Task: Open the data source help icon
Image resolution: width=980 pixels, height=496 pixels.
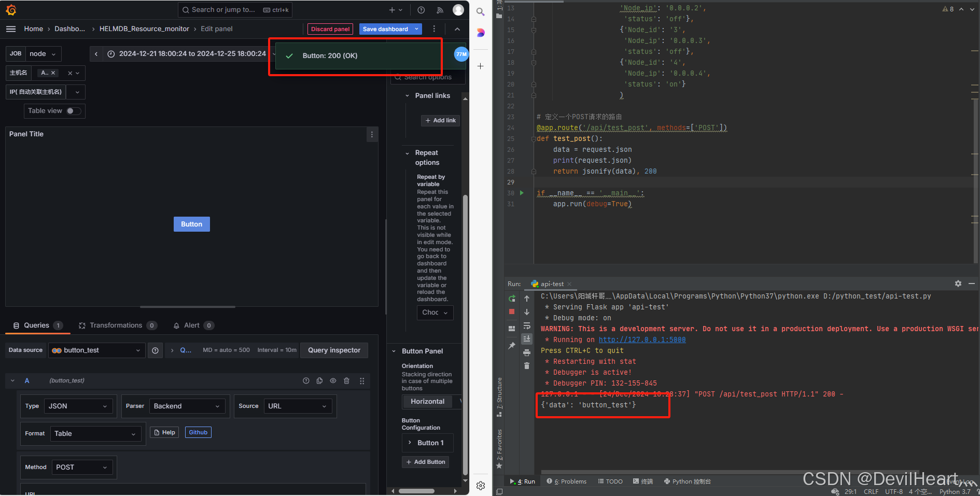Action: coord(155,350)
